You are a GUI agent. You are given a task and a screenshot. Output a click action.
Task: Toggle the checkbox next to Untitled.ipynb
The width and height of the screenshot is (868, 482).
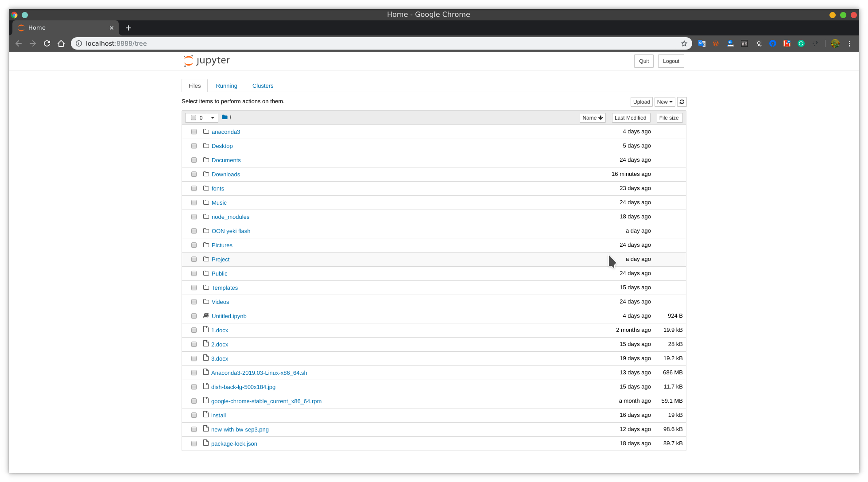point(194,316)
